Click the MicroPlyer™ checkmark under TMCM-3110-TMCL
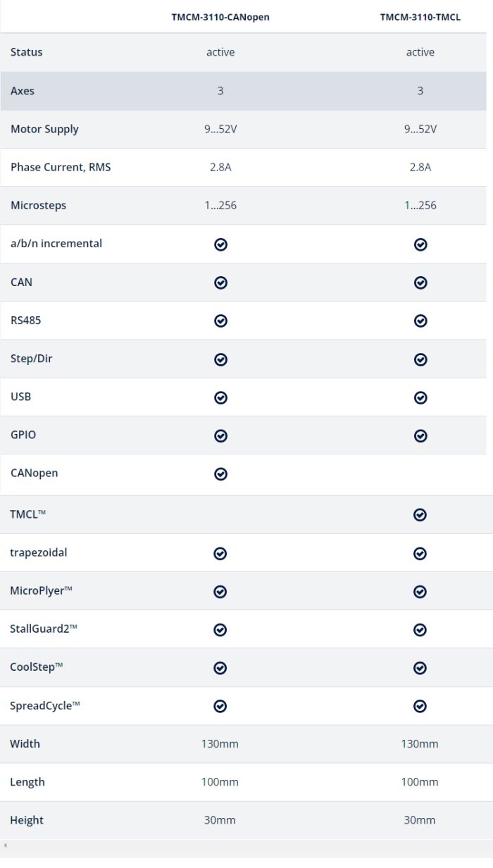This screenshot has width=493, height=868. tap(420, 591)
